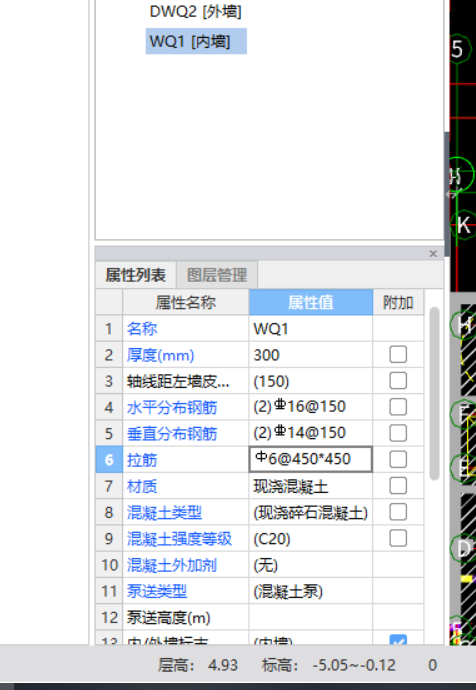
Task: Toggle the 附加 checkbox for 垂直分布钢筋
Action: (x=398, y=433)
